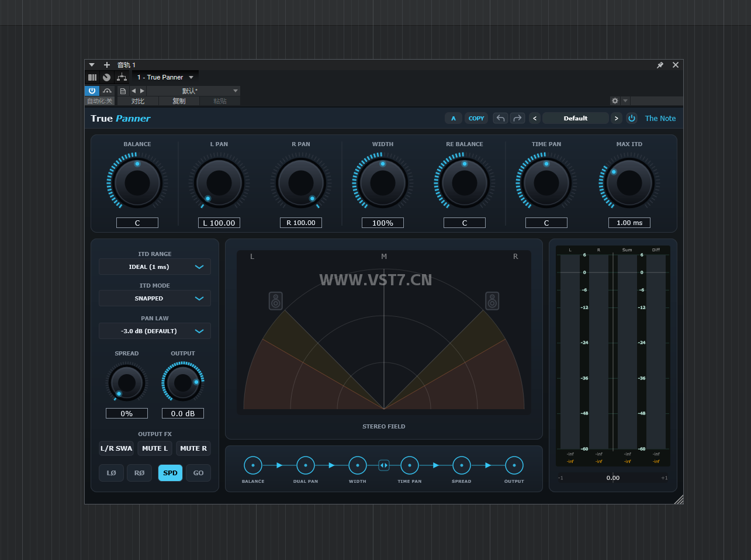Screen dimensions: 751x560
Task: Click the Output node in signal chain
Action: coord(514,465)
